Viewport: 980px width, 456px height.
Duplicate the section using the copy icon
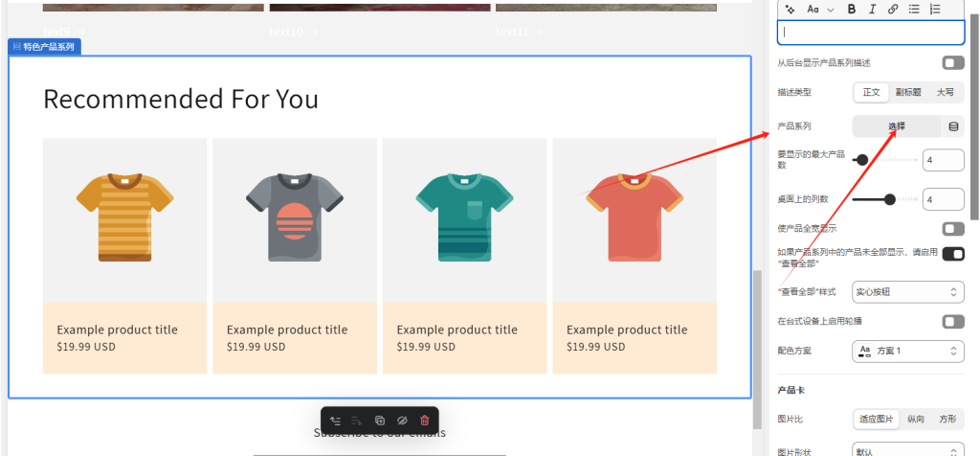point(380,421)
